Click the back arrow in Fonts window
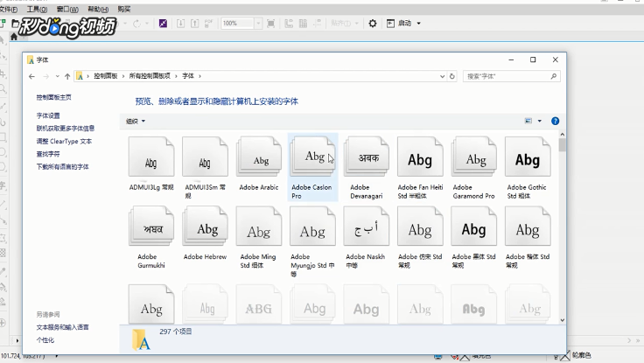The image size is (644, 363). [32, 76]
